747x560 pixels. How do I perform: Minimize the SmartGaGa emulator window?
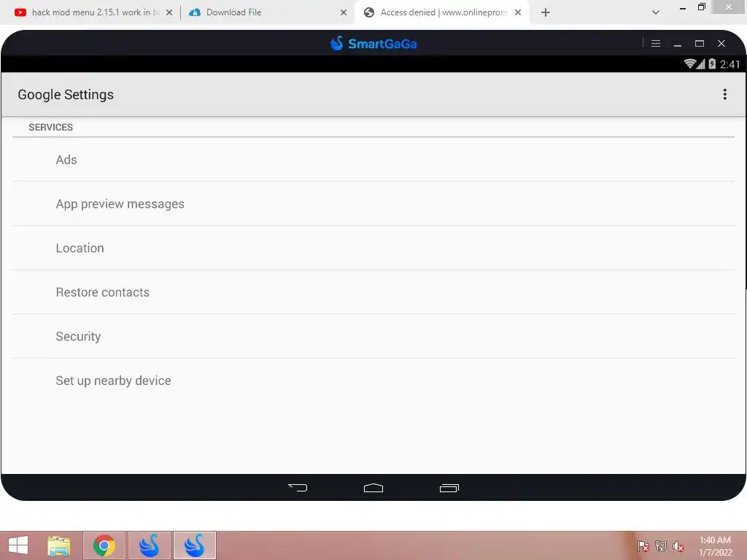pos(678,44)
